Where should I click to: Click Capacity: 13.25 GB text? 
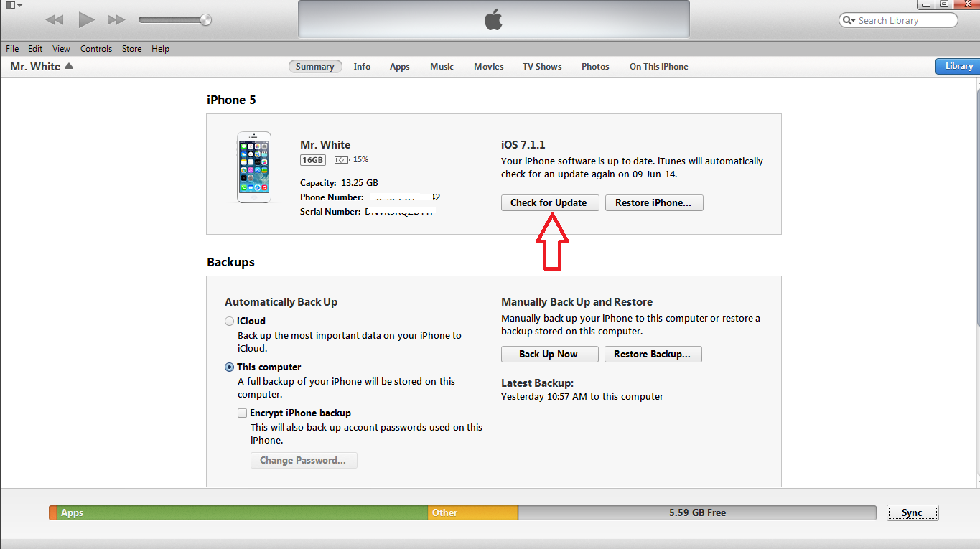click(x=339, y=183)
